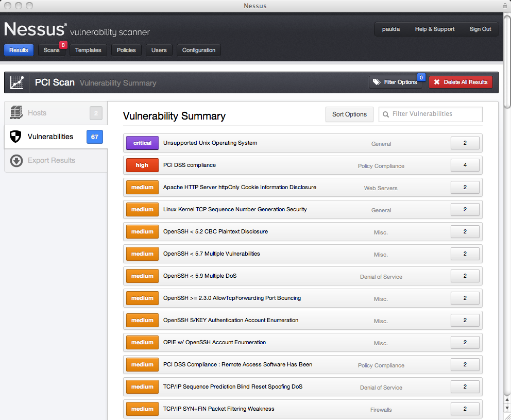Open TCP/IP Sequence Prediction Blind Reset entry
Viewport: 511px width, 420px height.
(303, 387)
